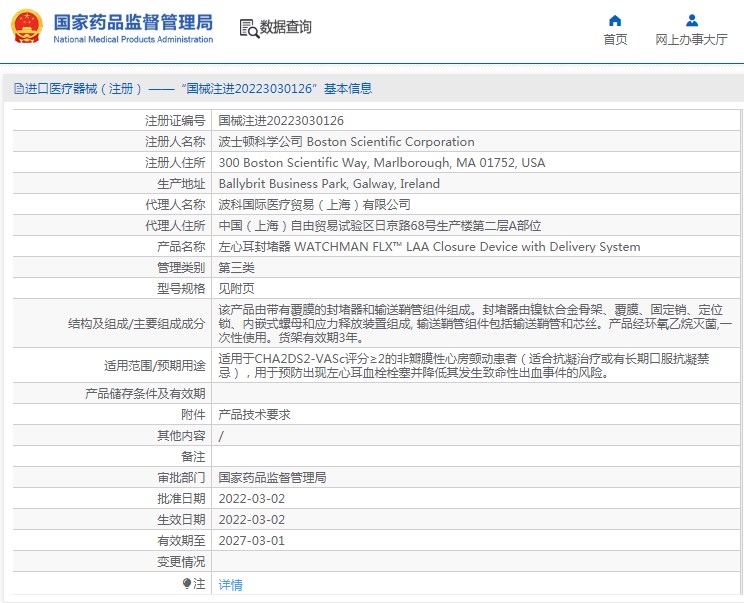Click the 国家药品监督管理局 site title
This screenshot has height=603, width=744.
coord(132,22)
